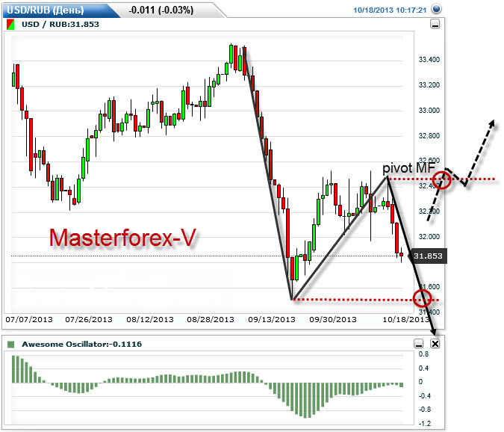Click the blue globe refresh icon
This screenshot has width=504, height=432.
(x=436, y=9)
